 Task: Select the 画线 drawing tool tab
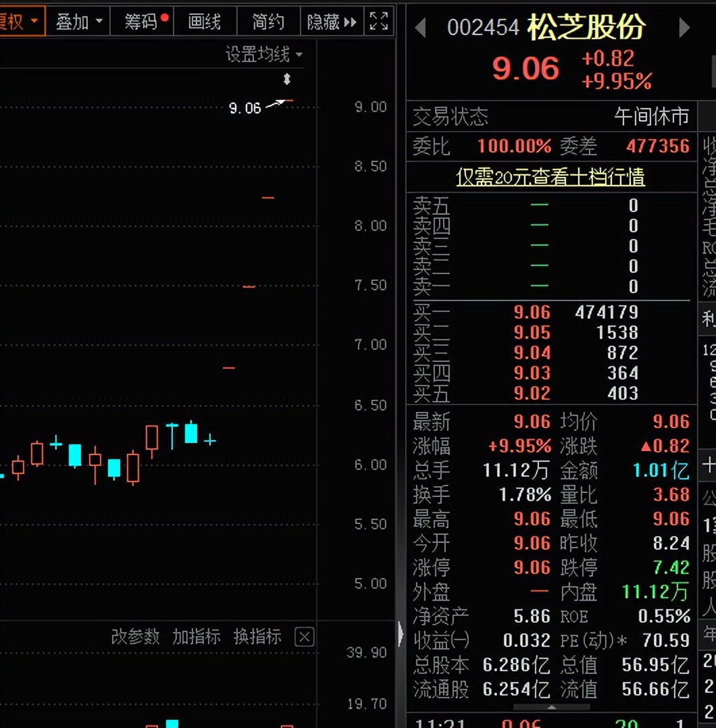click(205, 22)
